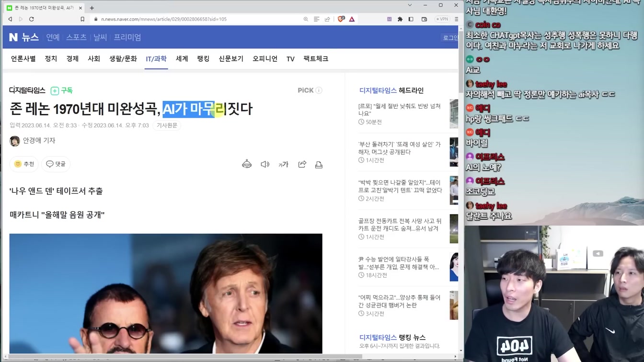Click 디지털타임스 헤드라인 section title
This screenshot has height=362, width=644.
pos(391,90)
